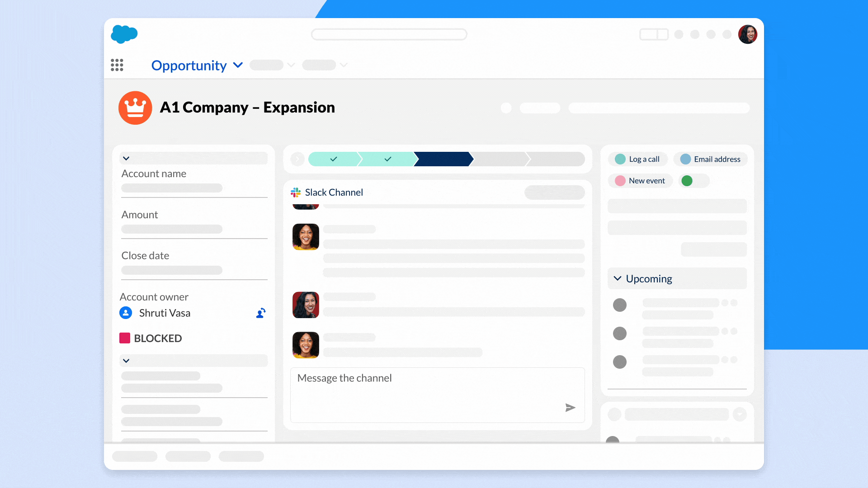This screenshot has height=488, width=868.
Task: Click into the Message the channel field
Action: pyautogui.click(x=437, y=395)
